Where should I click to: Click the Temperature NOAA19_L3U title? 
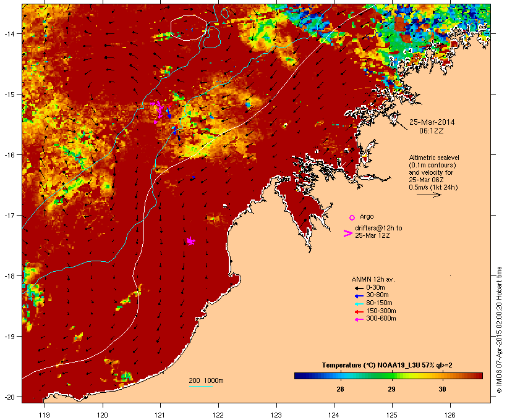coord(387,366)
